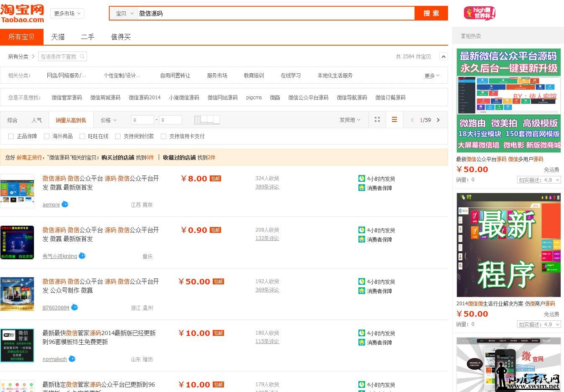Open the 微信公众平台源码 sidebar ad image
The width and height of the screenshot is (564, 392).
click(x=508, y=101)
